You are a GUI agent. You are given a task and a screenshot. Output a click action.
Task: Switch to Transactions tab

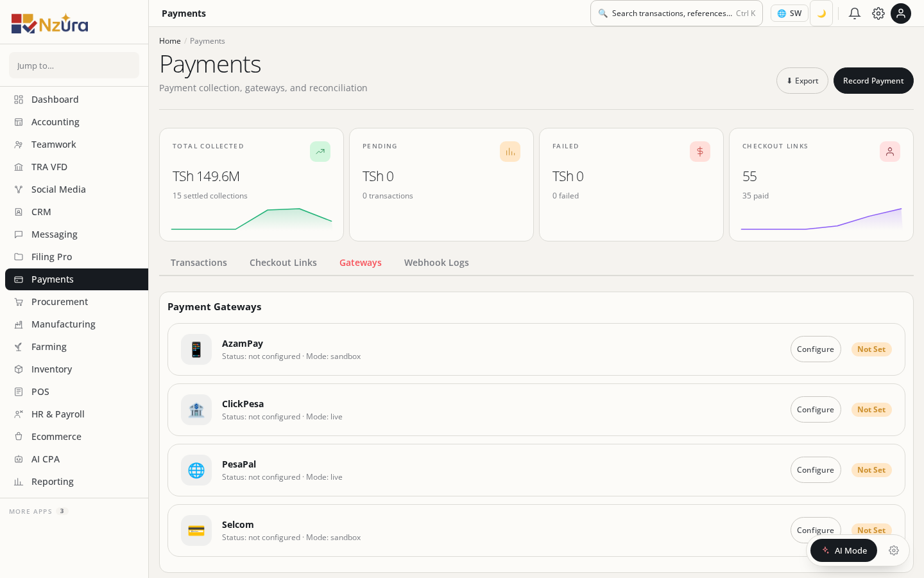pyautogui.click(x=199, y=263)
